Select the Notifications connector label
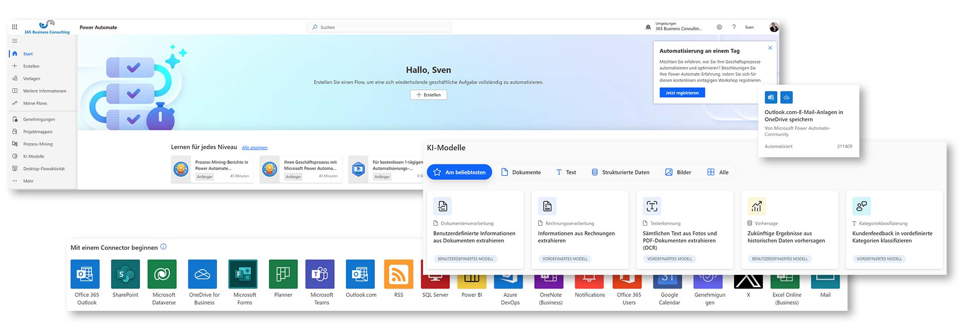 point(590,295)
